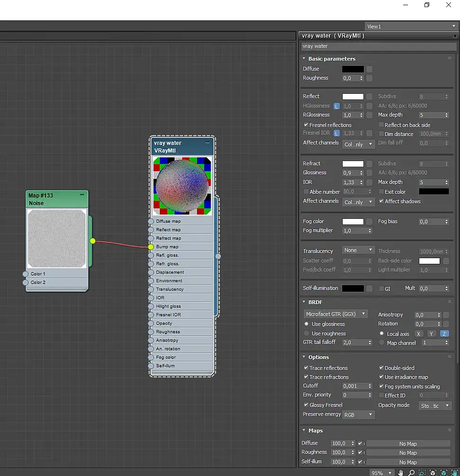Screen dimensions: 460x476
Task: Activate the Zoom Region tool
Action: 422,473
